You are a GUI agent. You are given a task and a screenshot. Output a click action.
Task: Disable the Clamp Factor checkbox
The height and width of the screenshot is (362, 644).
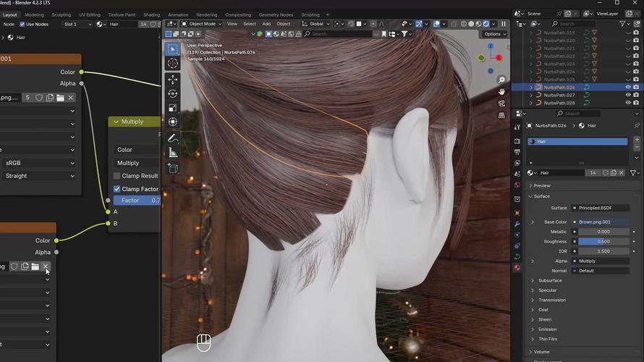click(x=117, y=189)
